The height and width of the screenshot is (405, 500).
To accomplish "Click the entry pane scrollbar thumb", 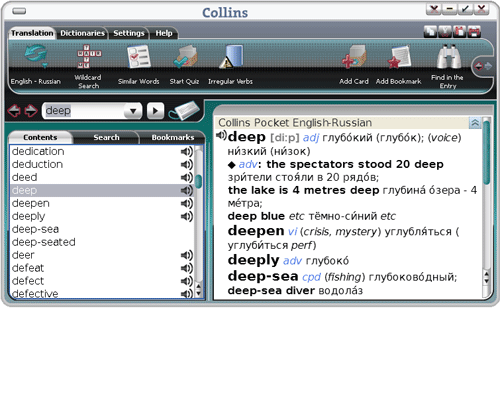I will tap(487, 152).
